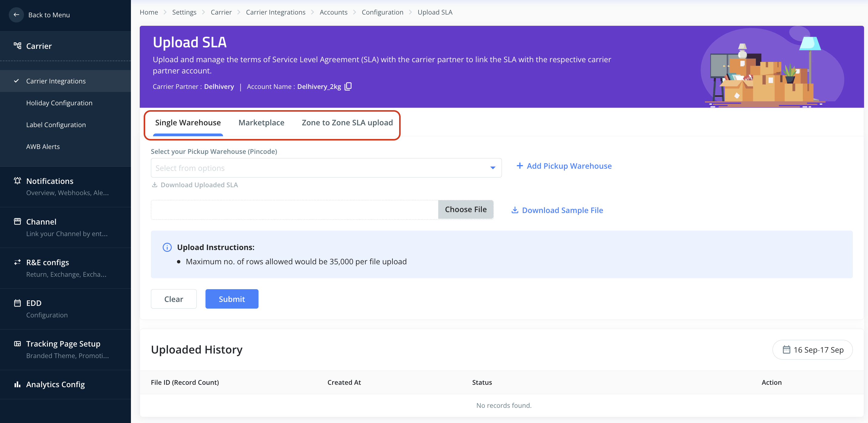Copy the Delhivery_2kg account name
Image resolution: width=868 pixels, height=423 pixels.
tap(348, 86)
